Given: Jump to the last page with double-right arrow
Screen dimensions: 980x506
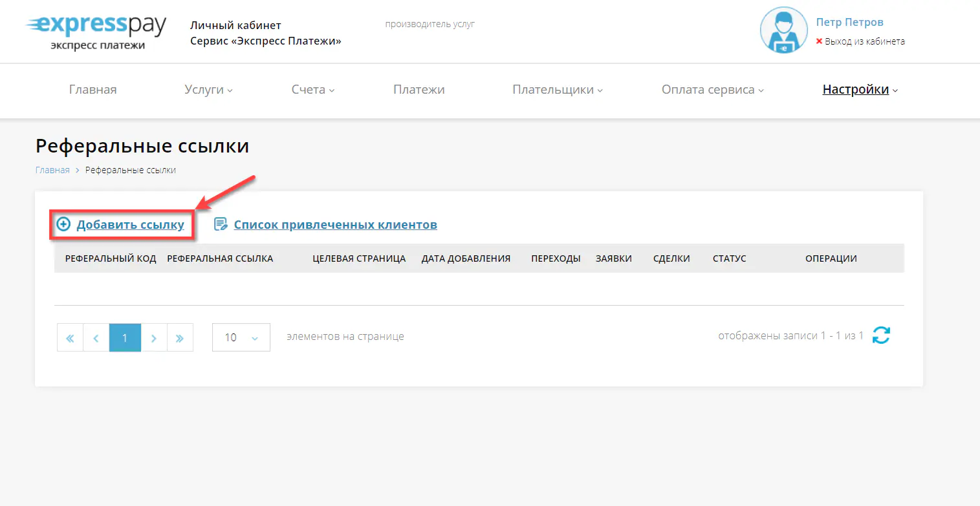Looking at the screenshot, I should click(x=180, y=337).
